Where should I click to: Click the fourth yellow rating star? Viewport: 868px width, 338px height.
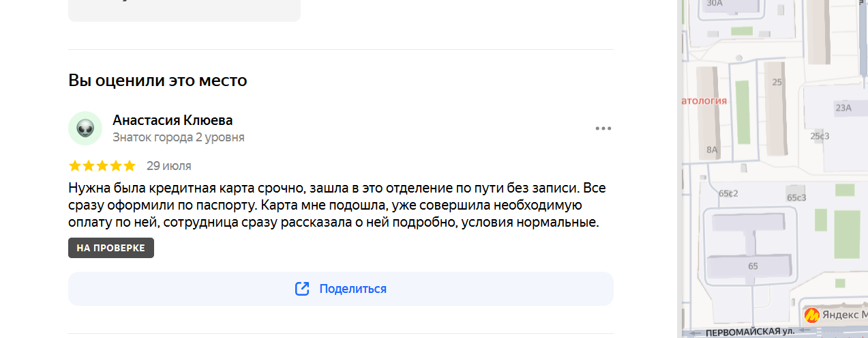(x=116, y=166)
